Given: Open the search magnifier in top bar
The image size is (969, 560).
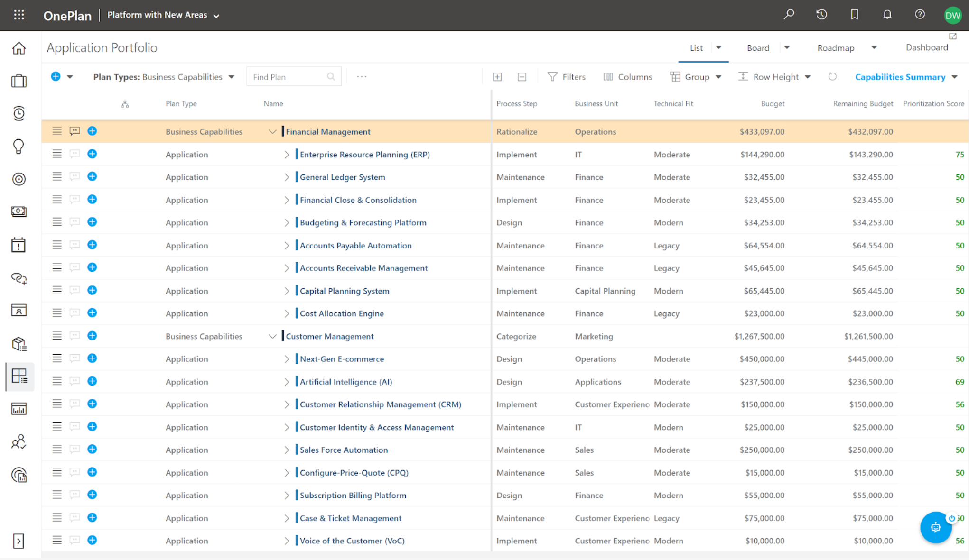Looking at the screenshot, I should click(789, 15).
